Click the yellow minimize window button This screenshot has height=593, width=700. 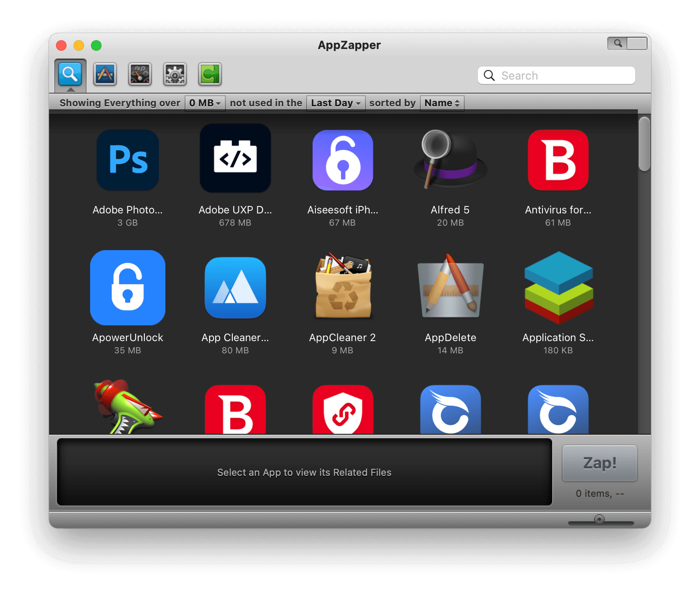pyautogui.click(x=79, y=45)
